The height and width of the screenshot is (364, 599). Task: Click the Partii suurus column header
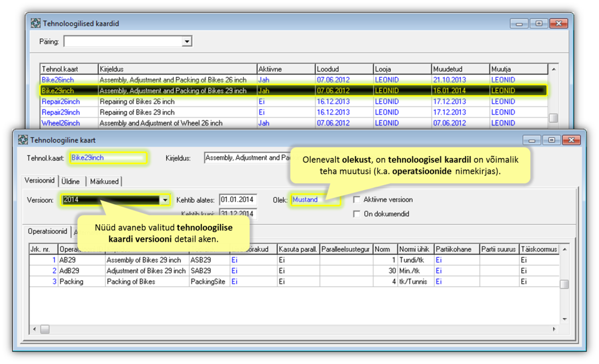[499, 249]
